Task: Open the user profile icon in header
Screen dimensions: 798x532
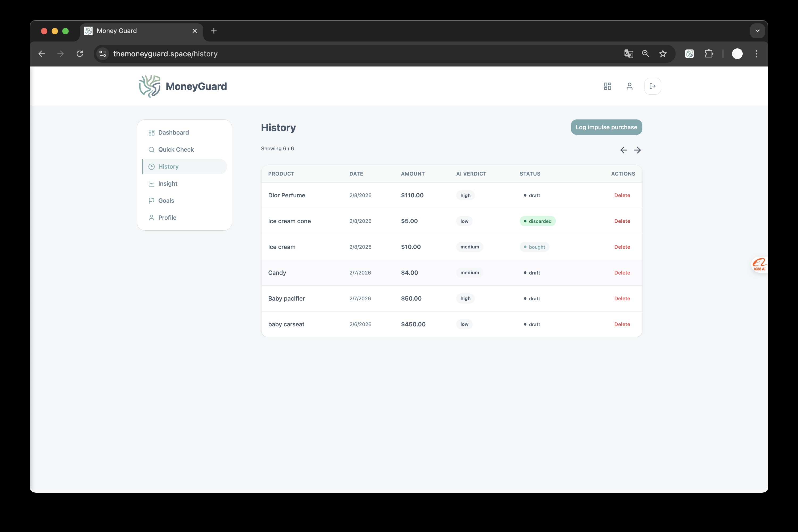Action: (x=629, y=86)
